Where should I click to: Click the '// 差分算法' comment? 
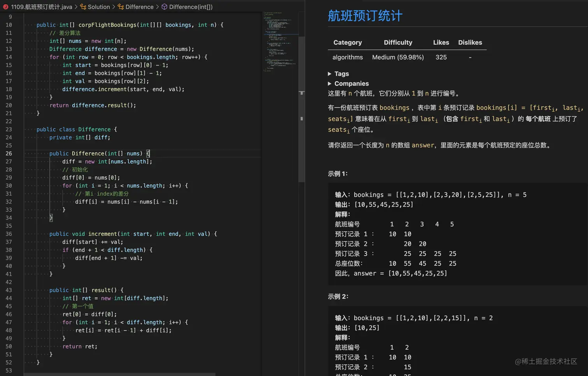(x=65, y=33)
